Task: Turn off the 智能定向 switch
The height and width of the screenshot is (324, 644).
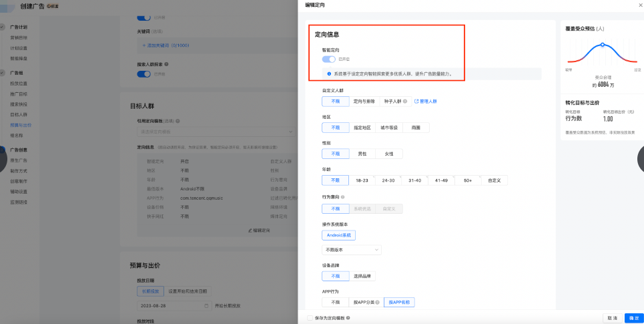Action: click(x=328, y=59)
